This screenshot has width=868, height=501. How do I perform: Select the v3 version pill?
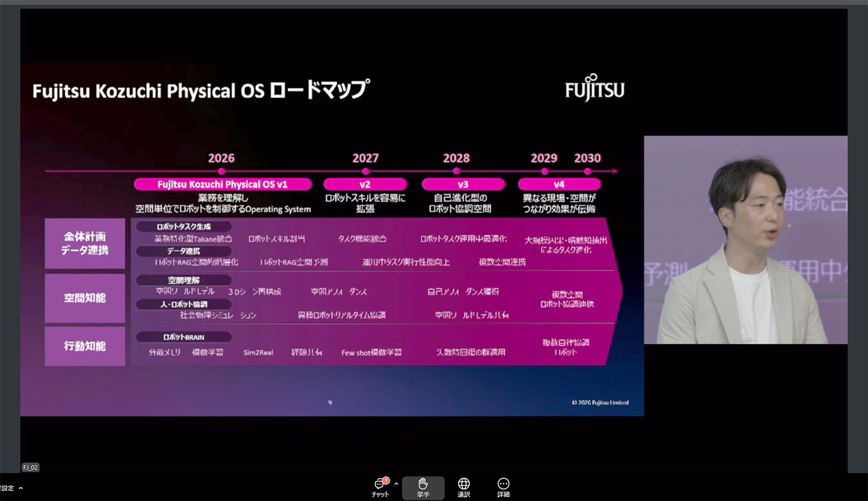pos(463,184)
